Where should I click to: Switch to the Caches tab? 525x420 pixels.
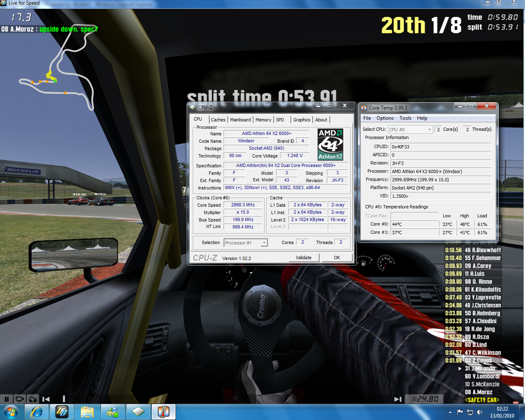point(218,120)
